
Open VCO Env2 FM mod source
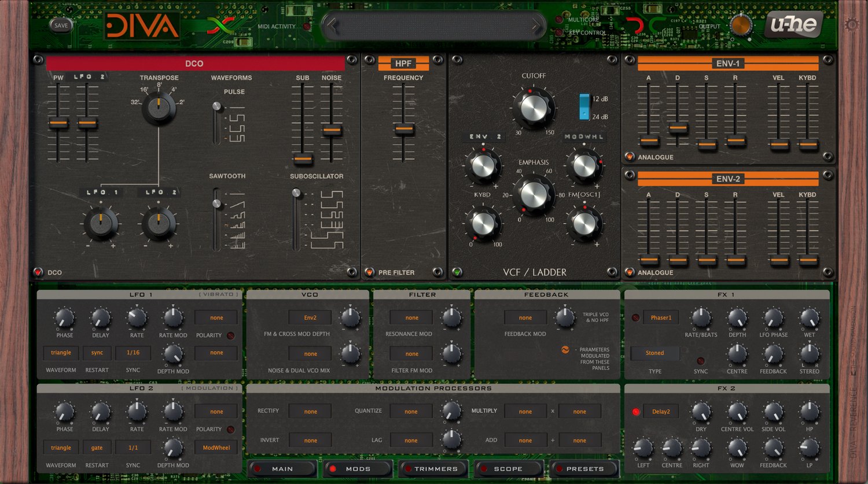click(x=310, y=317)
